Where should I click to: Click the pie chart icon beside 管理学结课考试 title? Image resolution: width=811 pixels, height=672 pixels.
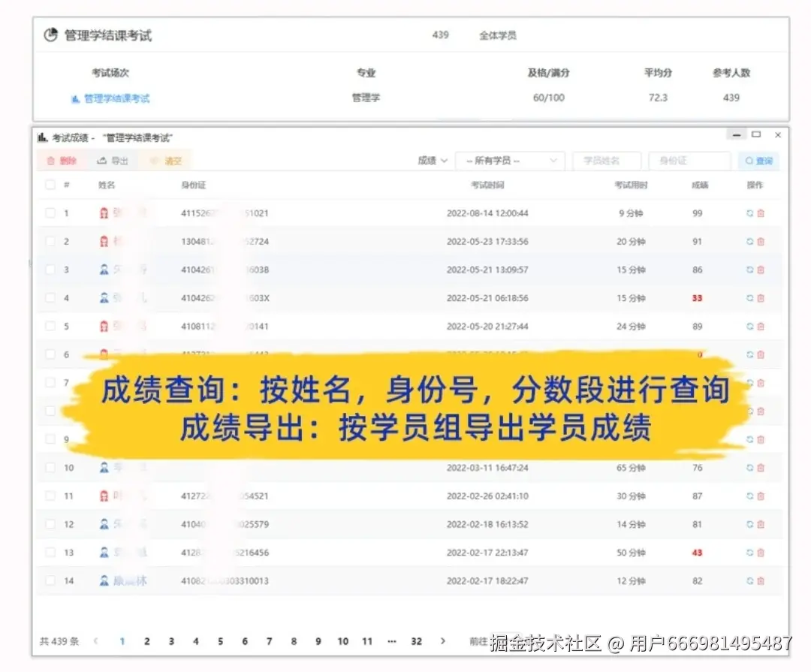pyautogui.click(x=51, y=35)
